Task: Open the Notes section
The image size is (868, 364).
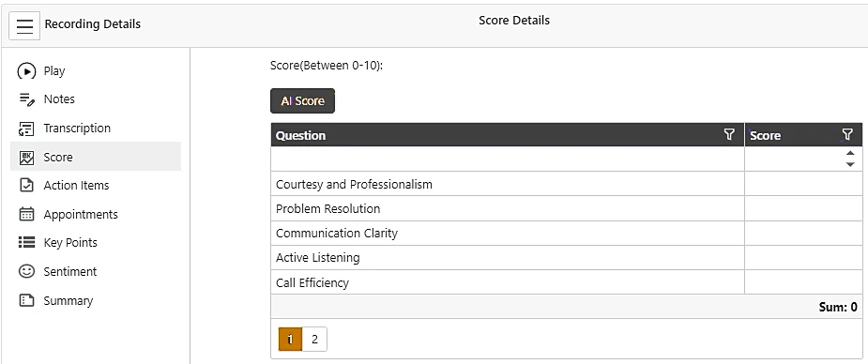Action: pos(95,99)
